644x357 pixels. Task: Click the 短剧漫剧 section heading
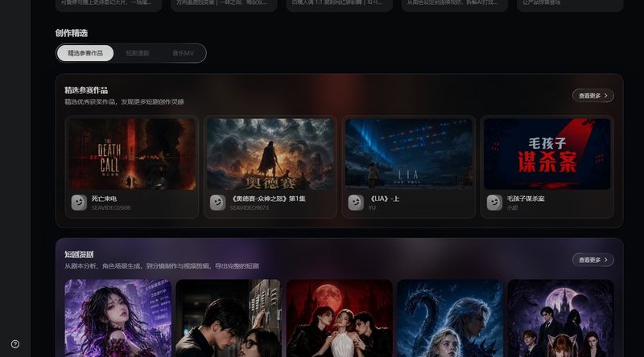coord(79,254)
